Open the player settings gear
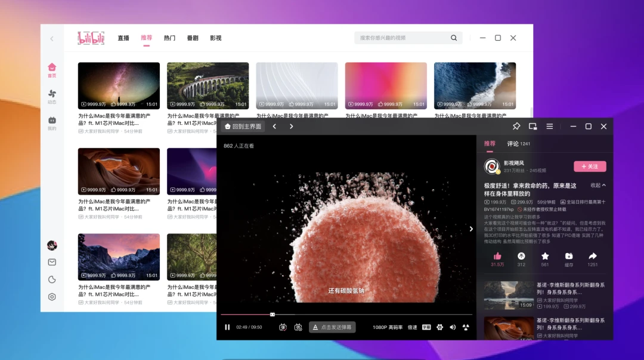 pos(439,327)
